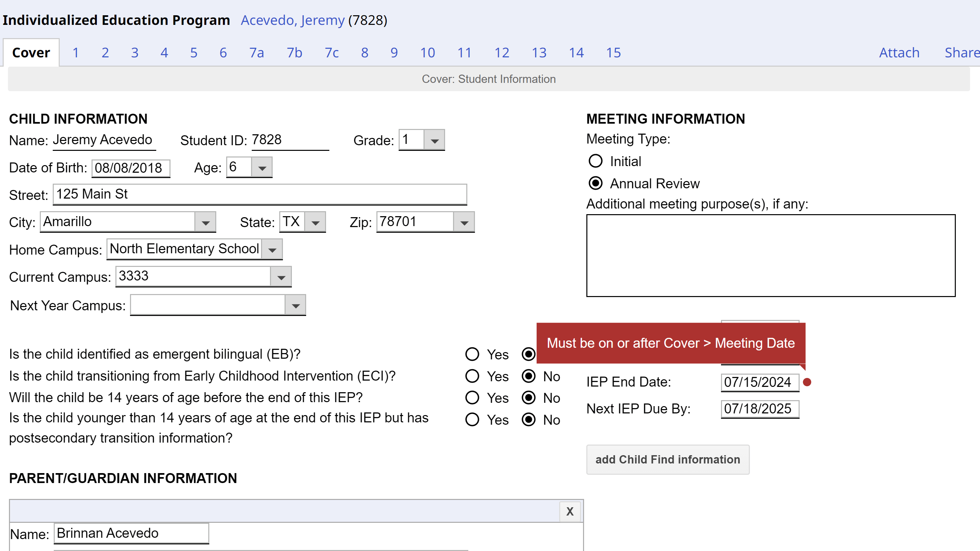Click the add Child Find information button

(667, 459)
